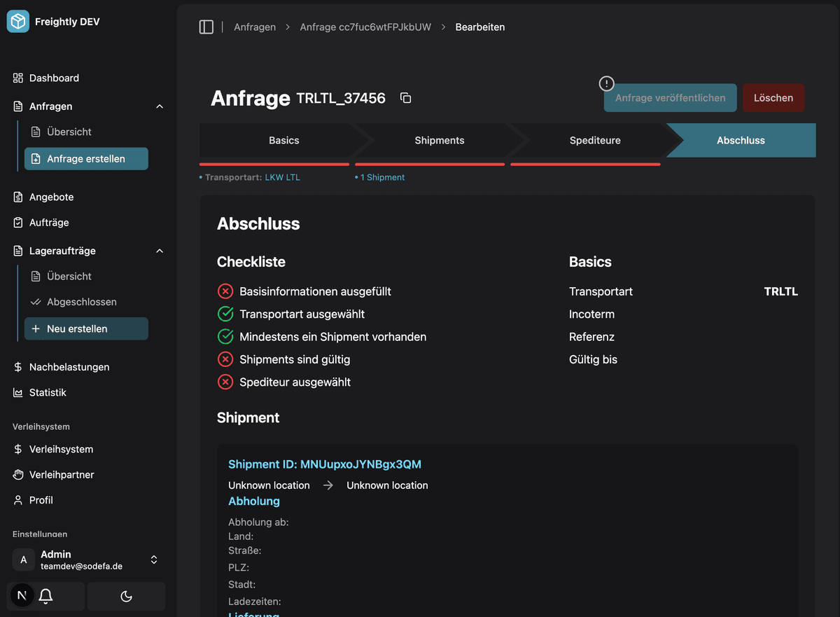The height and width of the screenshot is (617, 840).
Task: Click the Löschen button
Action: [773, 98]
